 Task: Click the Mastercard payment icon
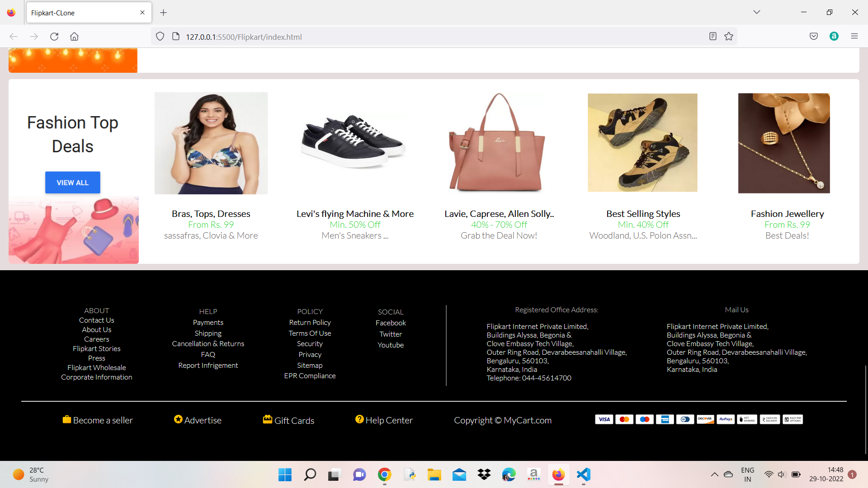click(624, 419)
